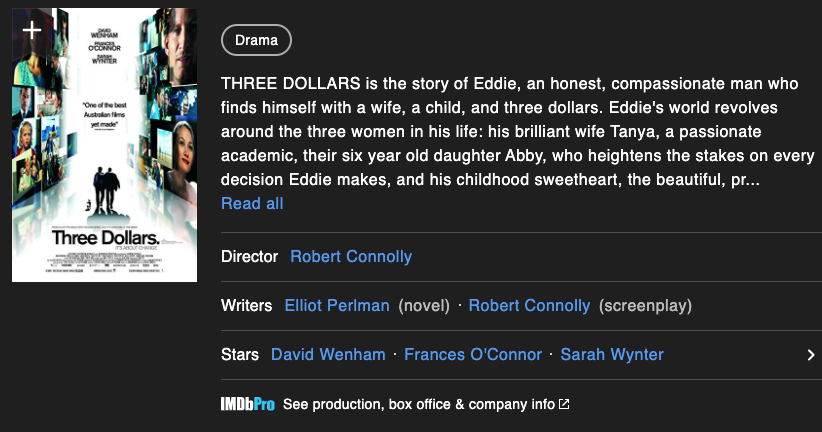Screen dimensions: 822x432
Task: Click the Writers row label
Action: [x=246, y=306]
